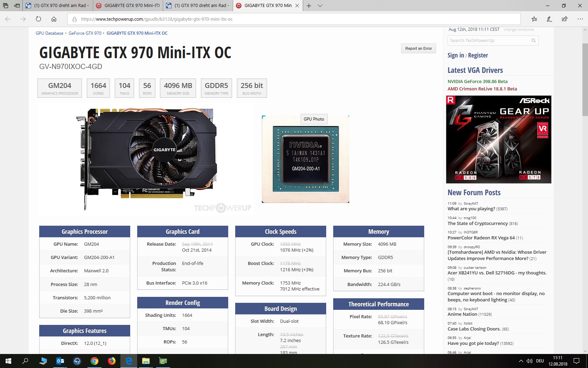588x368 pixels.
Task: Switch to third tab 'GTX 970 dreht am Rad'
Action: point(198,6)
